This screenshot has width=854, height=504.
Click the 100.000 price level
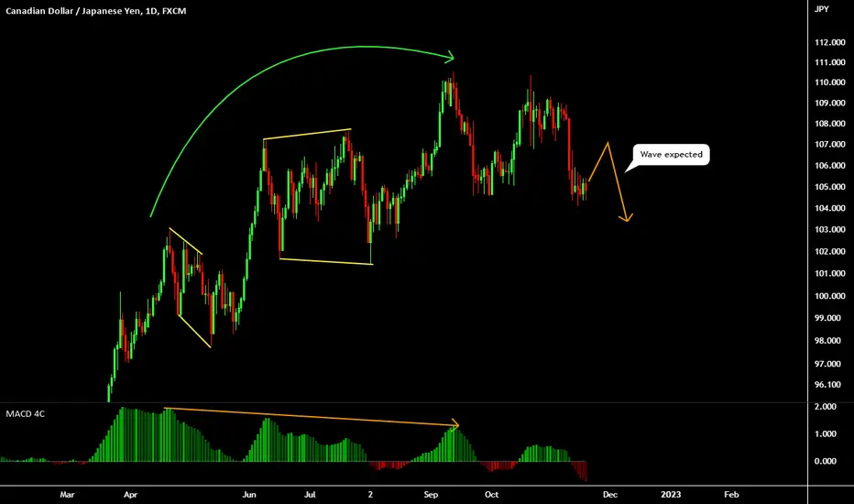[x=829, y=296]
